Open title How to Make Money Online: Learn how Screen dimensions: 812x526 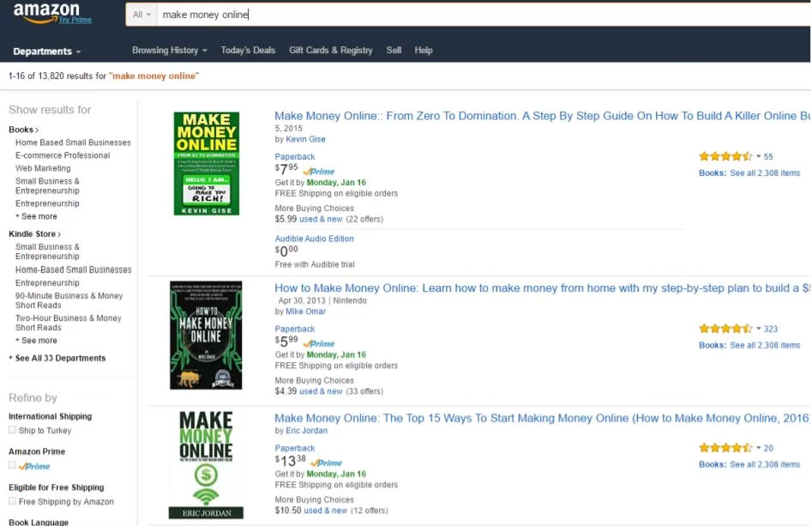pyautogui.click(x=542, y=288)
